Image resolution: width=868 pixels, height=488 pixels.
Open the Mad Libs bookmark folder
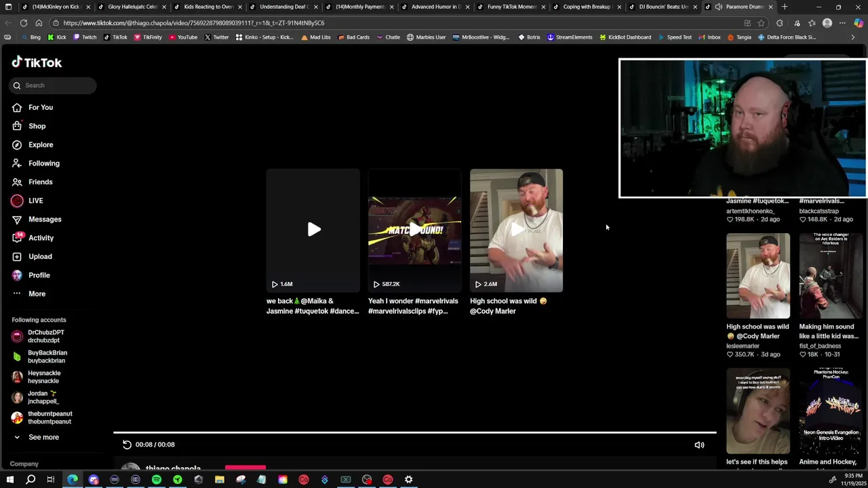click(316, 37)
